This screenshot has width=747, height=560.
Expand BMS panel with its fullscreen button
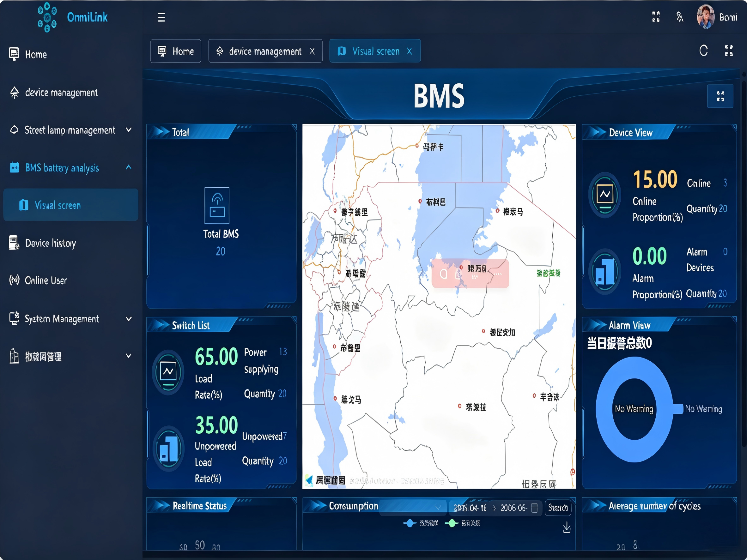[720, 96]
